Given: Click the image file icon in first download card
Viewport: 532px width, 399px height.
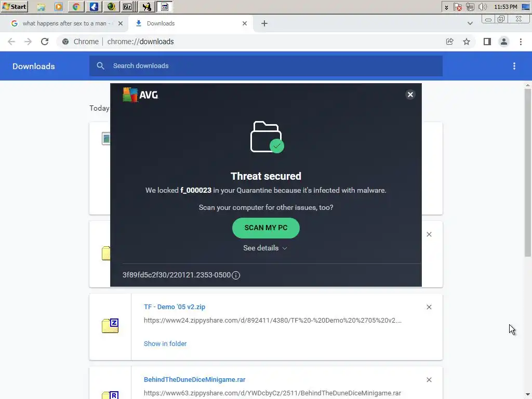Looking at the screenshot, I should point(106,138).
